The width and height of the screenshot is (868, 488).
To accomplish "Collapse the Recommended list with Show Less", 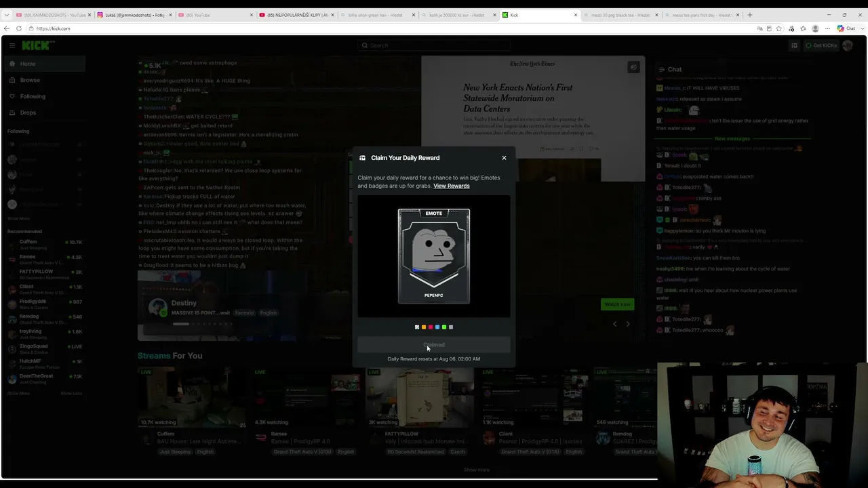I will point(71,393).
